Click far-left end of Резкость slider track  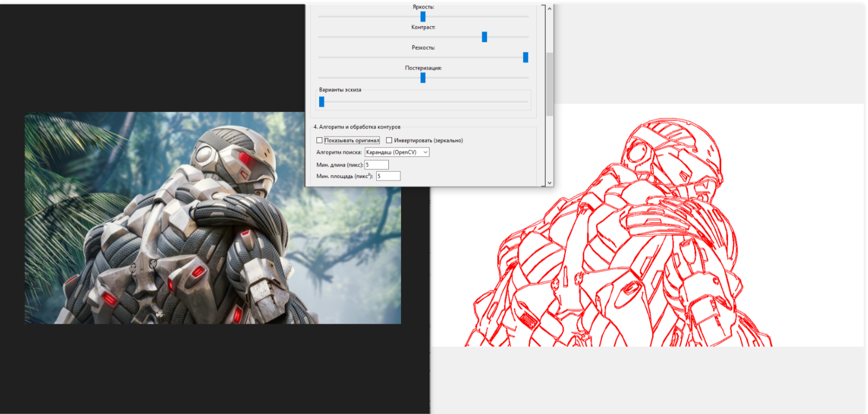(x=320, y=57)
